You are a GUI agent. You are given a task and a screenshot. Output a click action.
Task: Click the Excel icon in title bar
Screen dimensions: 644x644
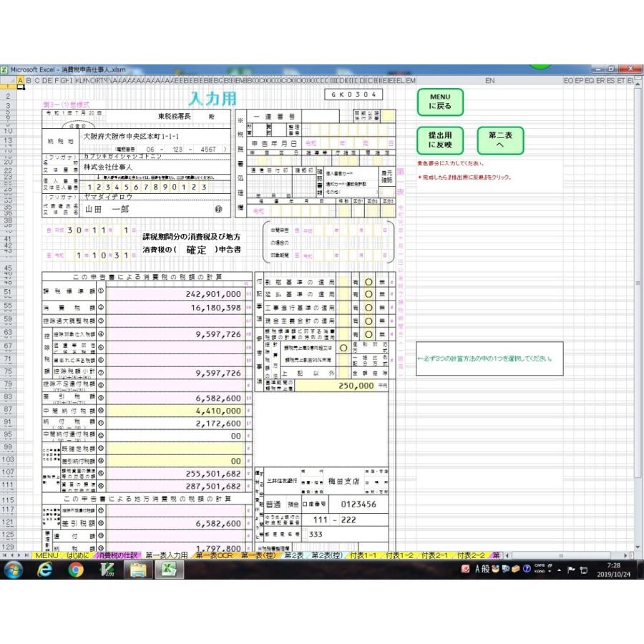[4, 69]
